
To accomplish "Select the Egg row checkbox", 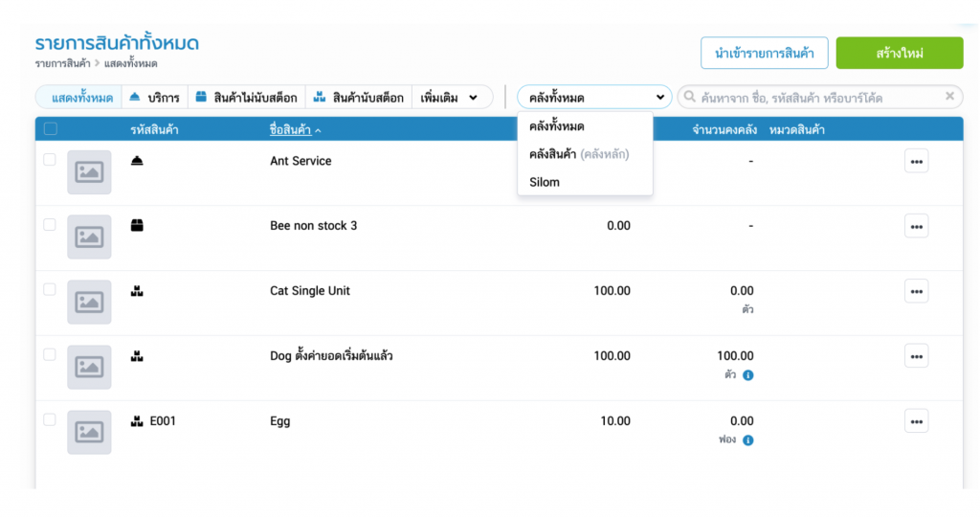I will tap(50, 419).
